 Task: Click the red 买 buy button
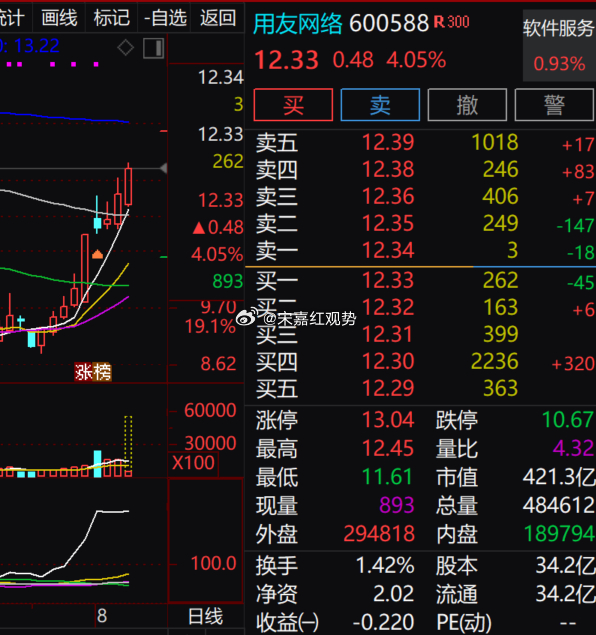(293, 105)
